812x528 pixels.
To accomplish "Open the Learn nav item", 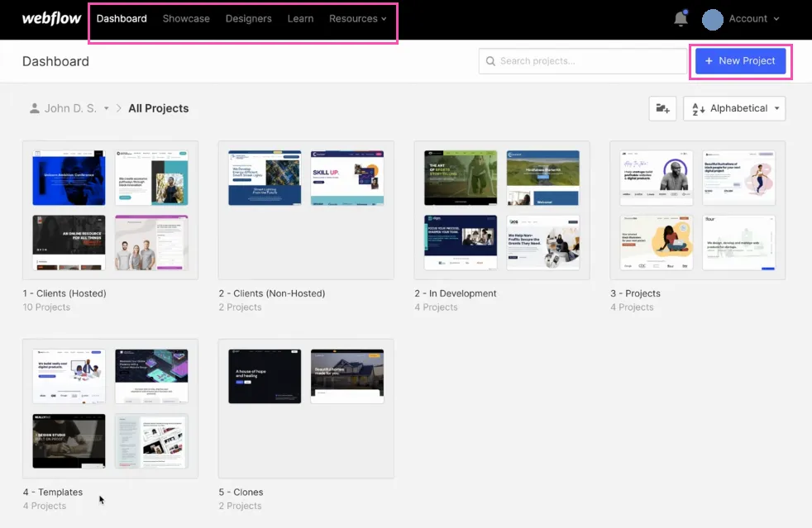I will 300,19.
